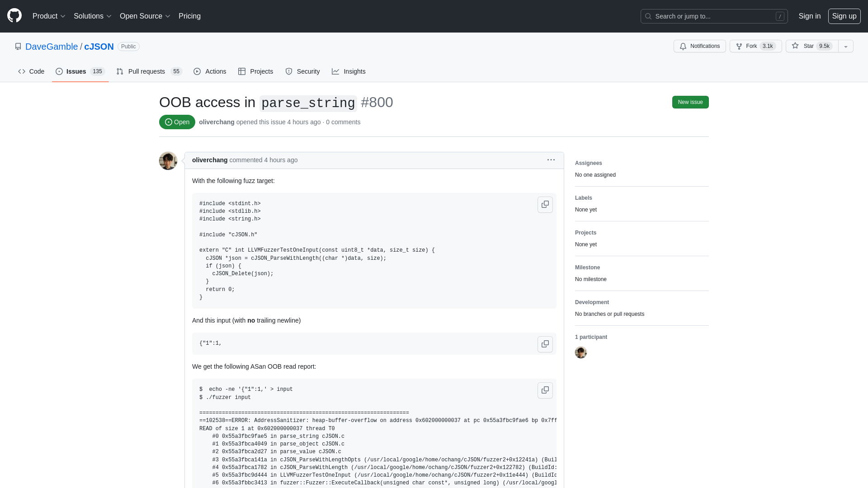Expand the issue options menu with three dots
This screenshot has height=488, width=868.
pyautogui.click(x=551, y=160)
